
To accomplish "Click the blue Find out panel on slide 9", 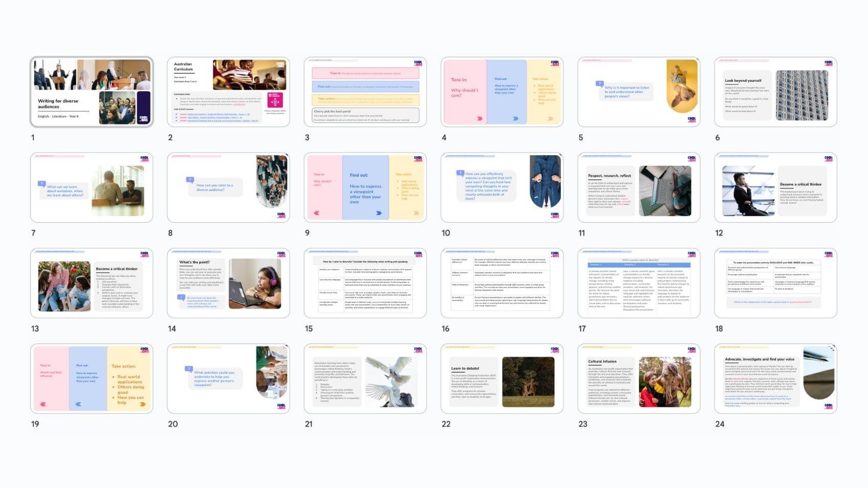I will pos(365,188).
